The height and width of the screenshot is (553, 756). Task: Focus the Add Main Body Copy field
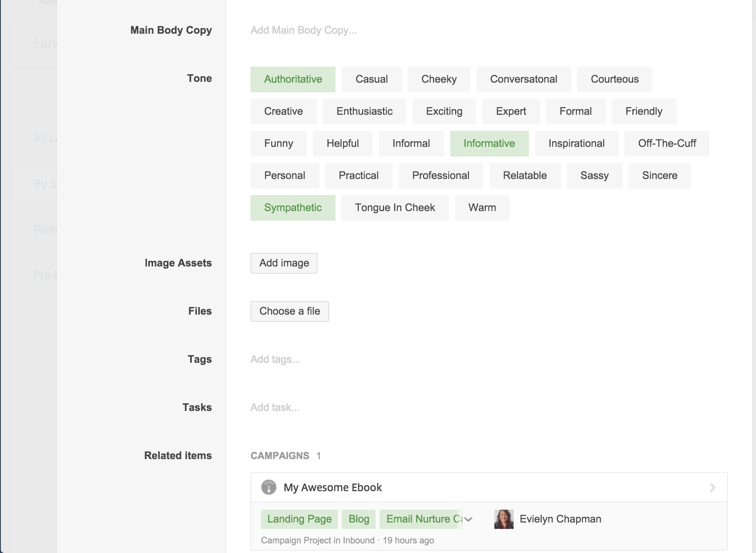click(303, 30)
